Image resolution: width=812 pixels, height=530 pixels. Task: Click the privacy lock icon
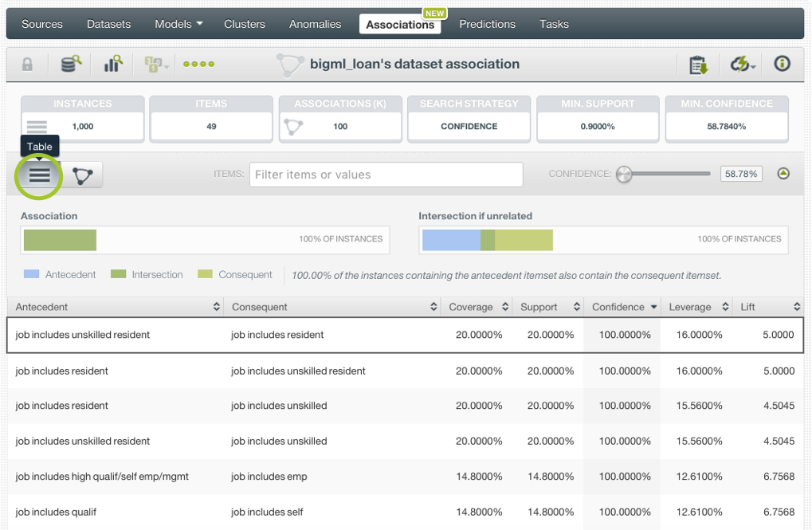tap(27, 65)
